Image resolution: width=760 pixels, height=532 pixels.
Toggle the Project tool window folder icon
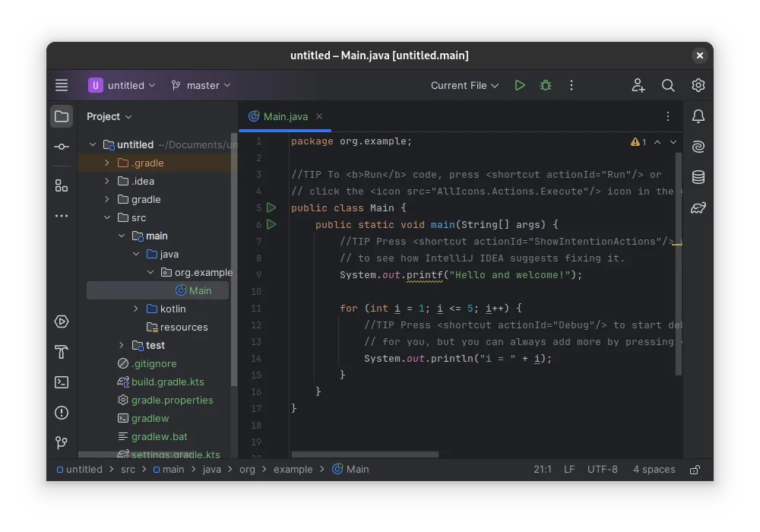(62, 116)
